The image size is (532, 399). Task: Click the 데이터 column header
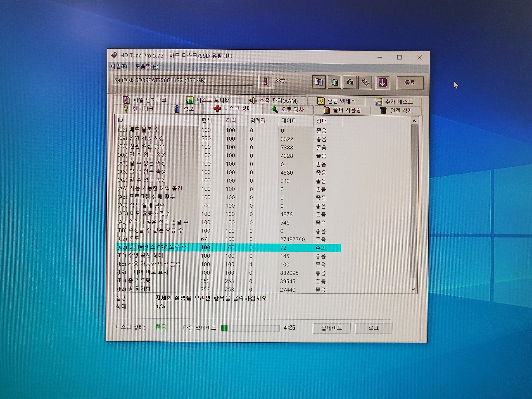pyautogui.click(x=296, y=121)
